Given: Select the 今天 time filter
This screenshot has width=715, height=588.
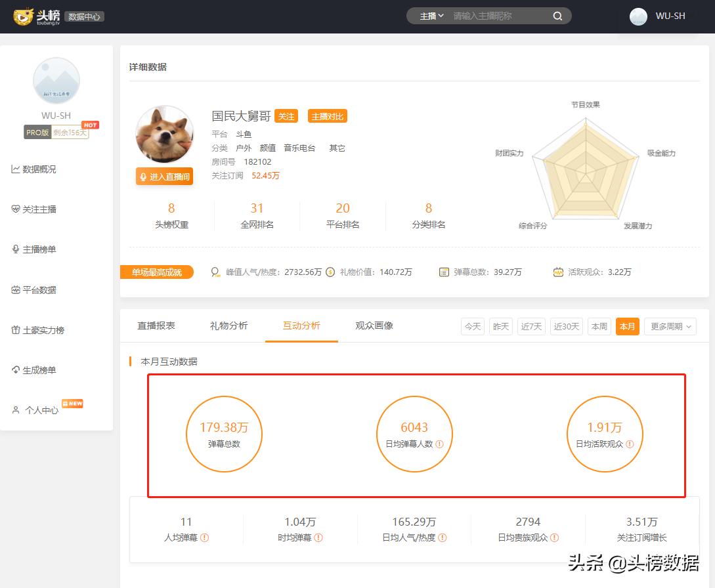Looking at the screenshot, I should click(x=472, y=326).
